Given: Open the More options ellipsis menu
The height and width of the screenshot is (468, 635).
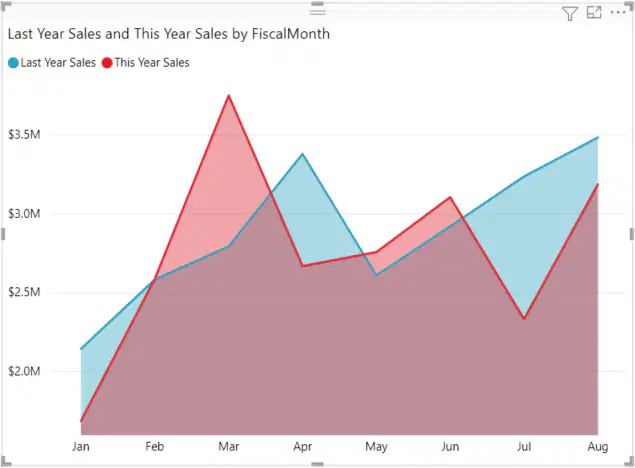Looking at the screenshot, I should click(618, 13).
